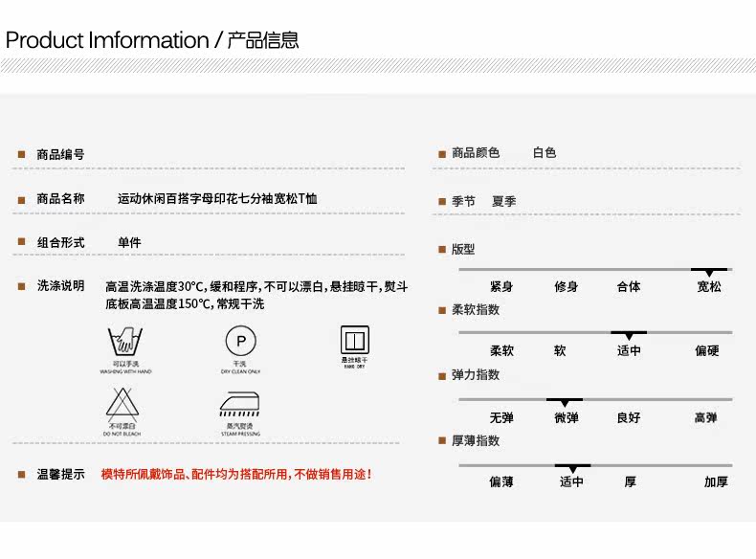Click the dry clean only P icon

240,341
